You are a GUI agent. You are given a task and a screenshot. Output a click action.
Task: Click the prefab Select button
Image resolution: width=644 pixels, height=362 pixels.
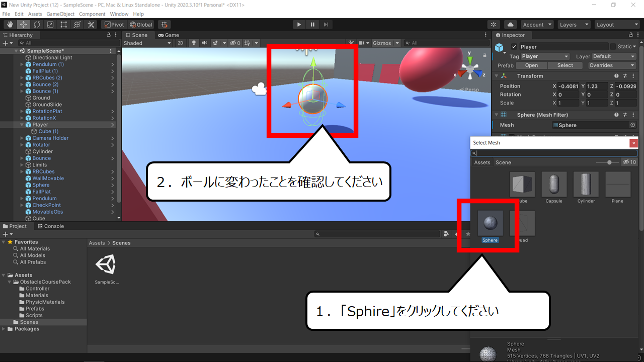coord(565,65)
